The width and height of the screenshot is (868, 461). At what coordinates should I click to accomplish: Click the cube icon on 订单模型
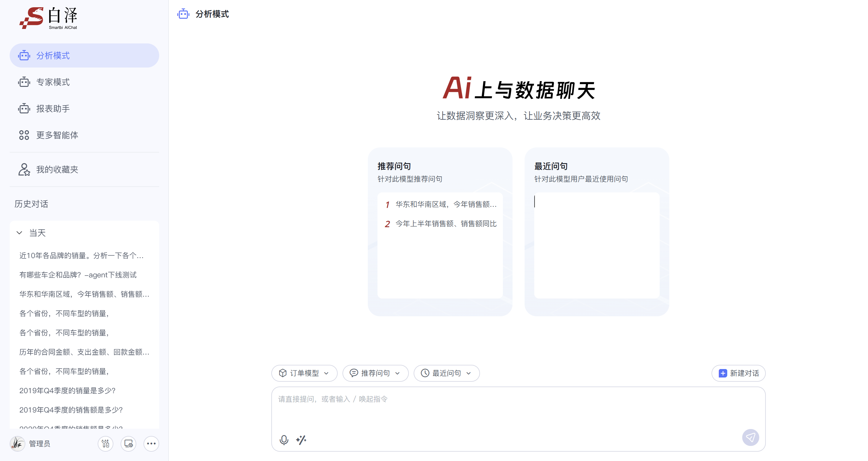(x=283, y=373)
